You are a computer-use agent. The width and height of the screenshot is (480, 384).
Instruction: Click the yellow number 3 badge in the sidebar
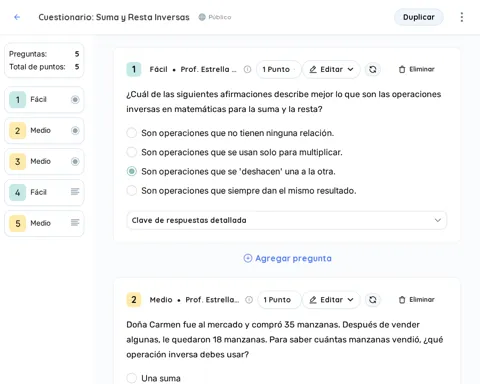click(x=17, y=162)
